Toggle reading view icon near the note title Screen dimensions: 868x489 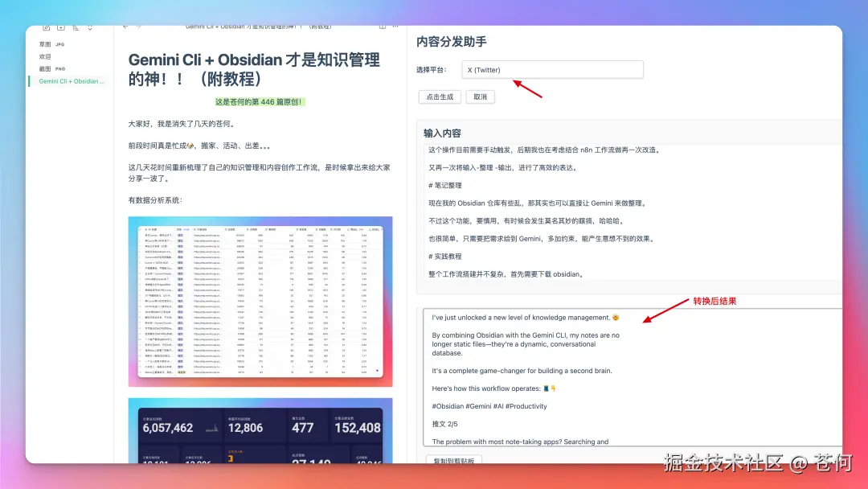pos(382,27)
